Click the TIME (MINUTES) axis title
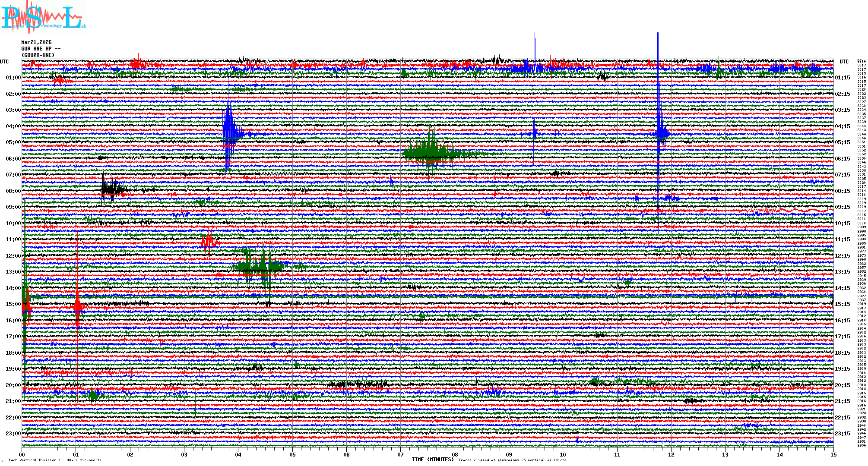The width and height of the screenshot is (868, 466). (433, 460)
